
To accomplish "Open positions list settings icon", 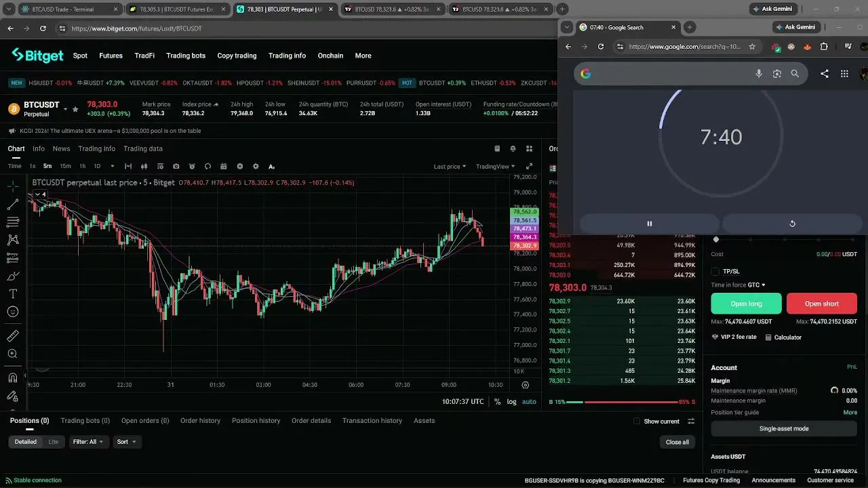I will pyautogui.click(x=691, y=421).
